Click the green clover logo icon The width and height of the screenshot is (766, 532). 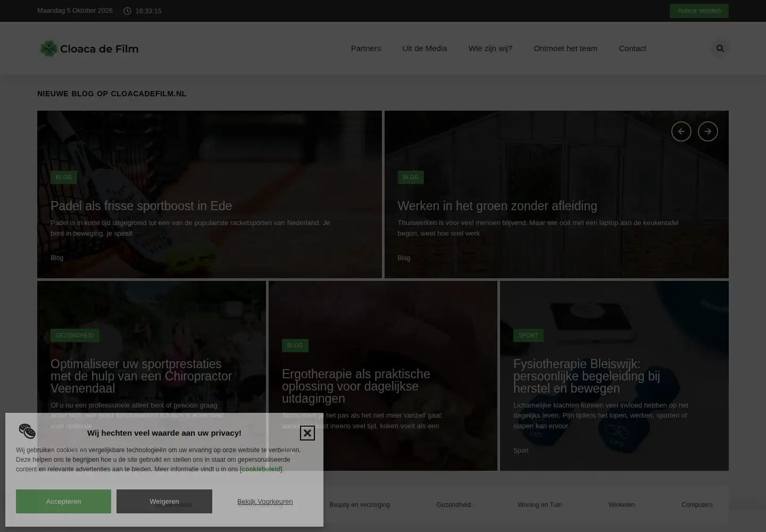48,49
